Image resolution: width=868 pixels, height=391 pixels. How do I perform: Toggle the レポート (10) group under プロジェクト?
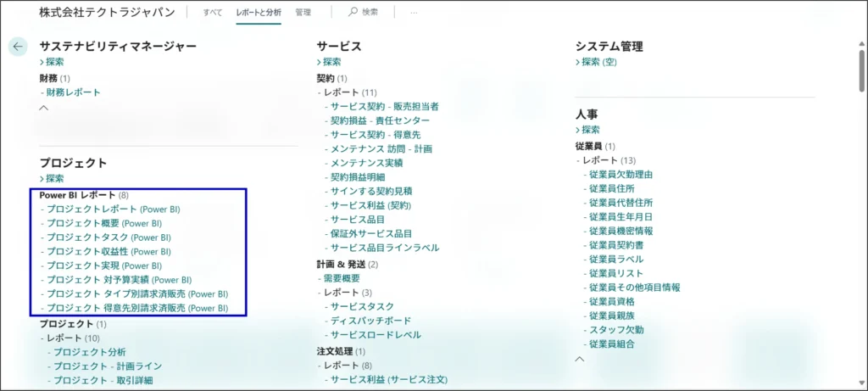(70, 338)
